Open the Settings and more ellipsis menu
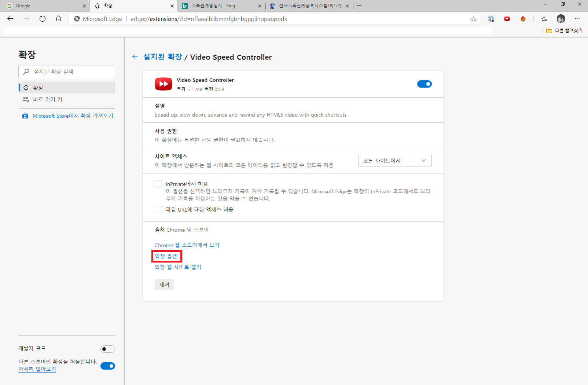The height and width of the screenshot is (385, 588). tap(578, 19)
